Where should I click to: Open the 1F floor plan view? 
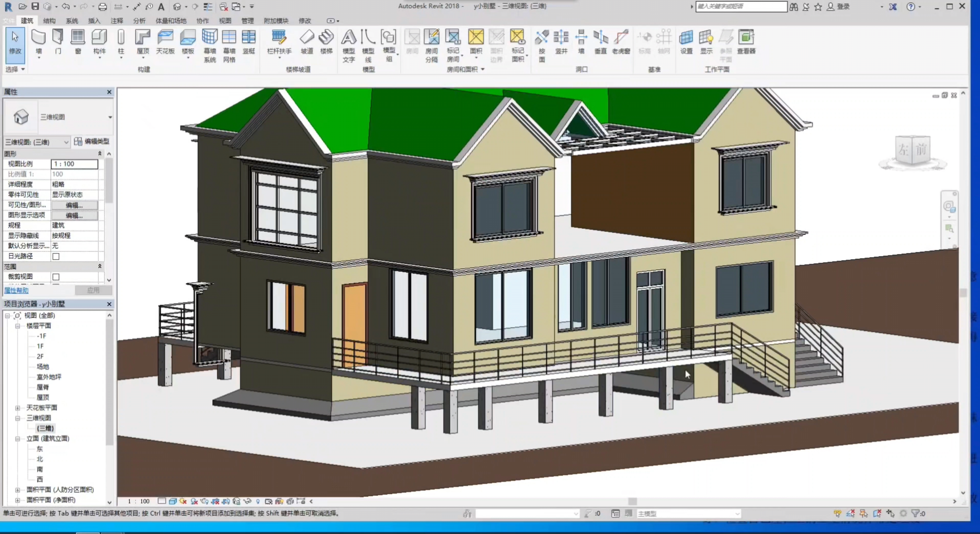(40, 346)
